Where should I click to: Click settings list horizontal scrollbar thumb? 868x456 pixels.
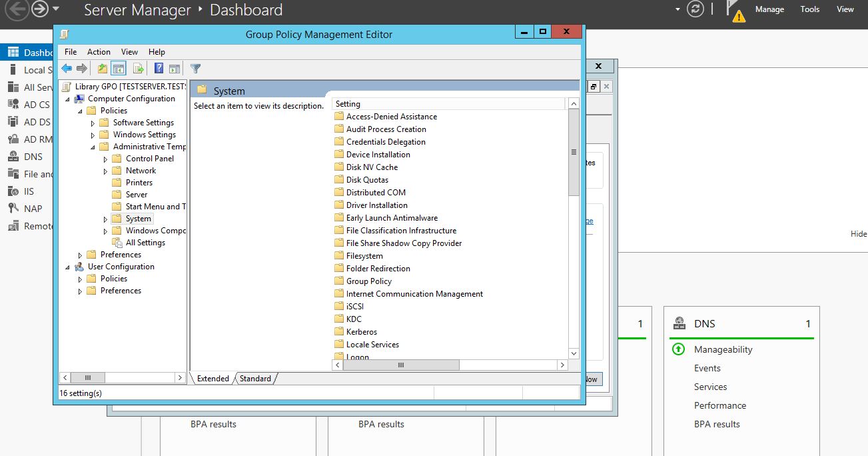tap(400, 365)
